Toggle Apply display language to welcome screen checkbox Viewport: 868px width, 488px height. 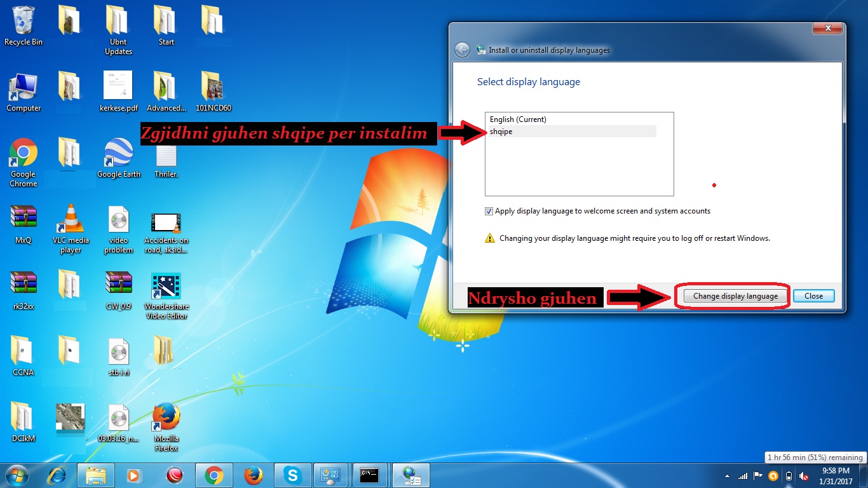point(489,211)
